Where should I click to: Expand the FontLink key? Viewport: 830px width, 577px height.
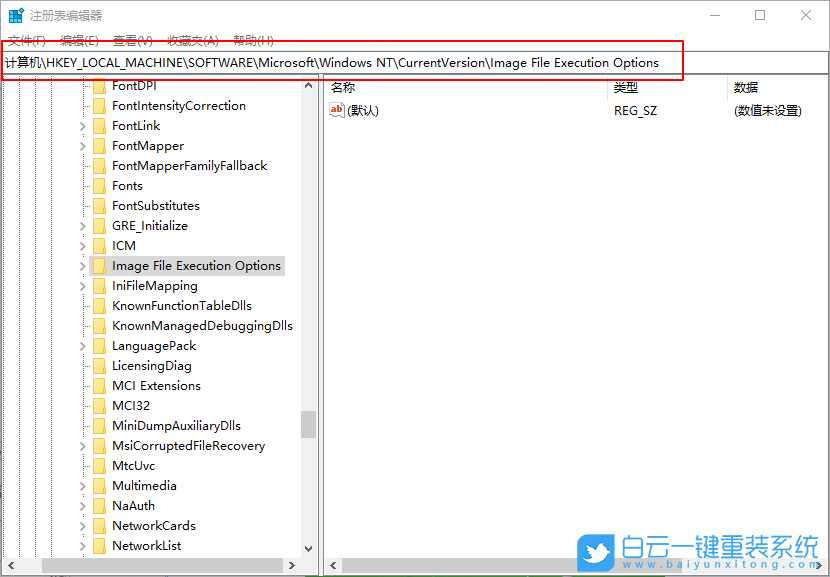82,125
